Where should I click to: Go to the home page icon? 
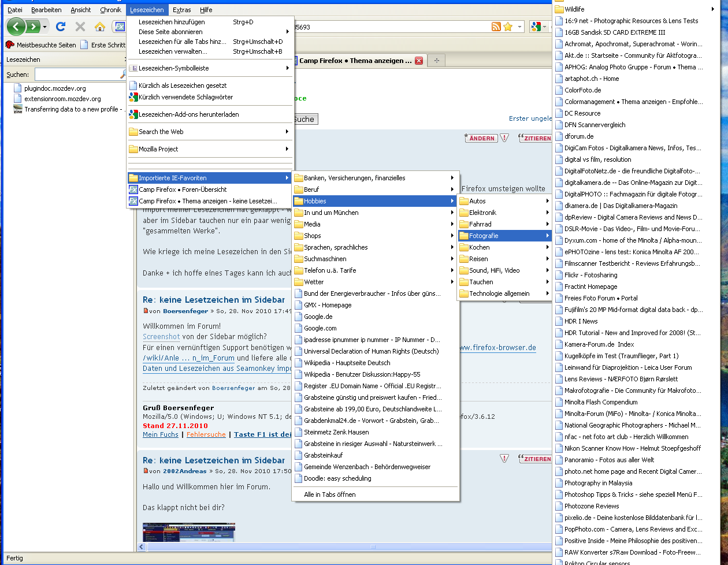100,27
